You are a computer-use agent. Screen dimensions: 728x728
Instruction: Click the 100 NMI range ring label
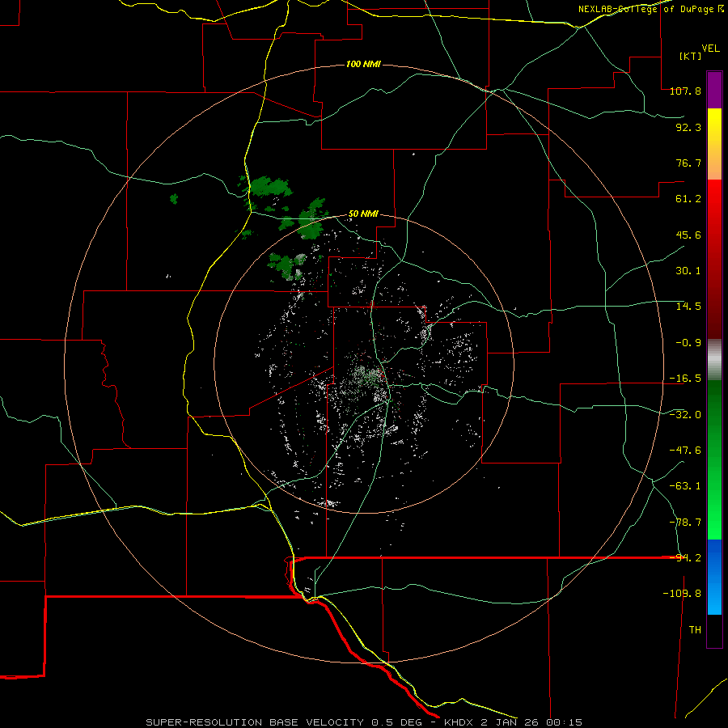coord(363,64)
